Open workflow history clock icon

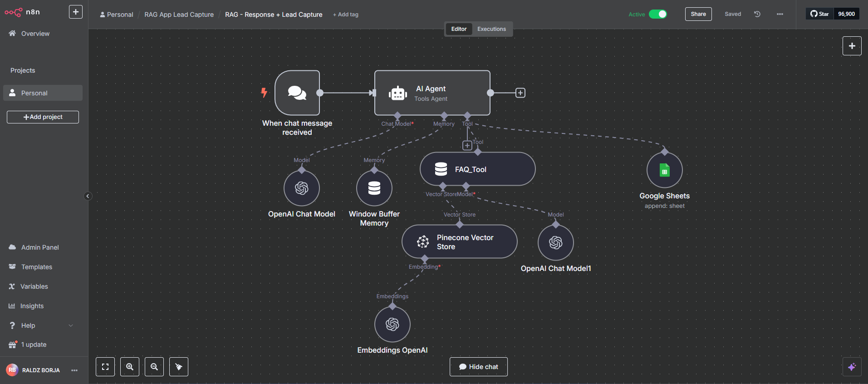pyautogui.click(x=757, y=14)
